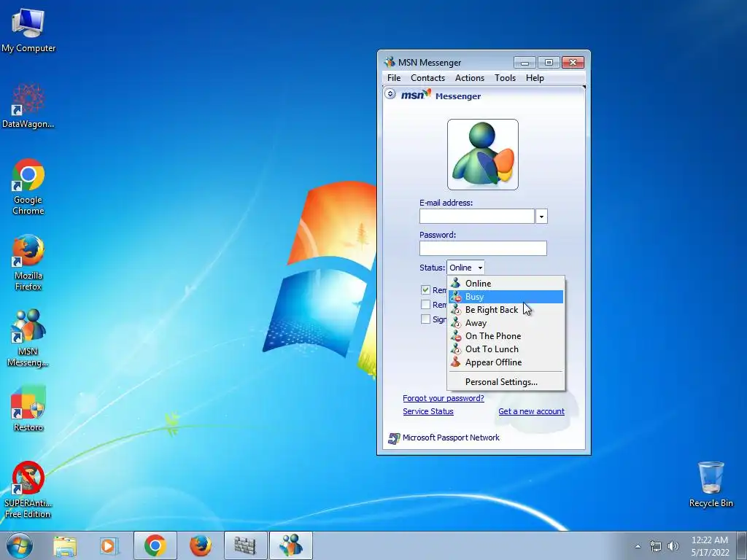Screen dimensions: 747x560
Task: Minimize the MSN Messenger window
Action: 525,63
